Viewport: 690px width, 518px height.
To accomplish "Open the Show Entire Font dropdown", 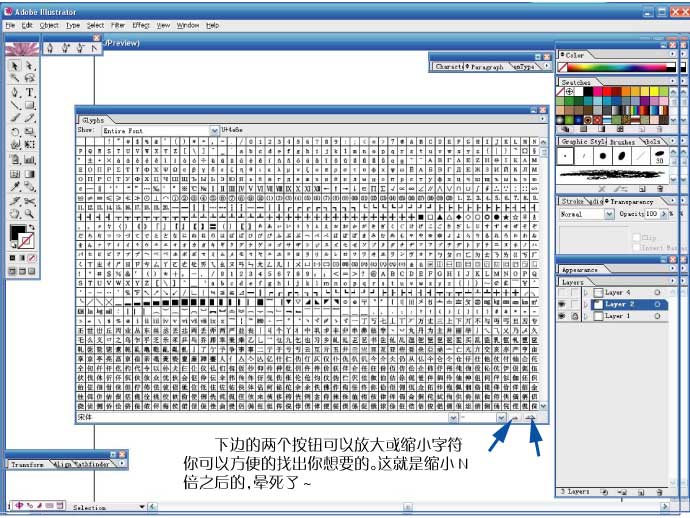I will point(214,131).
